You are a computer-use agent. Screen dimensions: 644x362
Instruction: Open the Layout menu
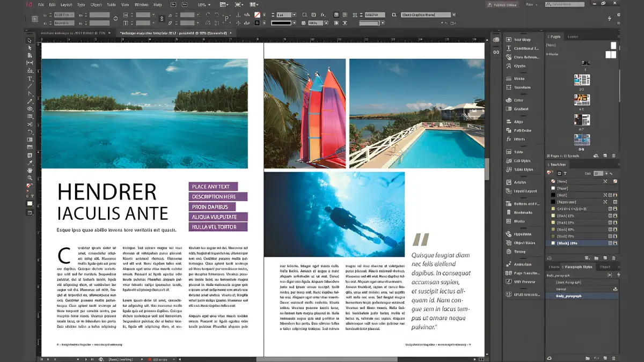67,4
